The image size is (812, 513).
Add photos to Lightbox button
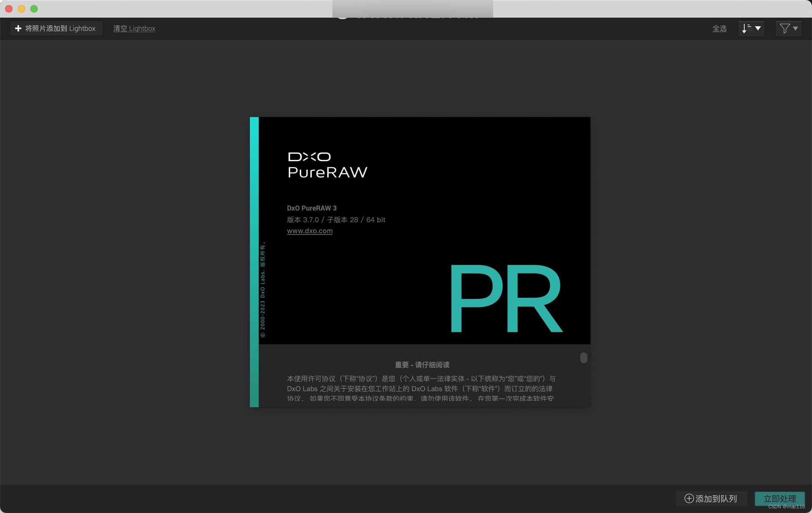(x=56, y=28)
